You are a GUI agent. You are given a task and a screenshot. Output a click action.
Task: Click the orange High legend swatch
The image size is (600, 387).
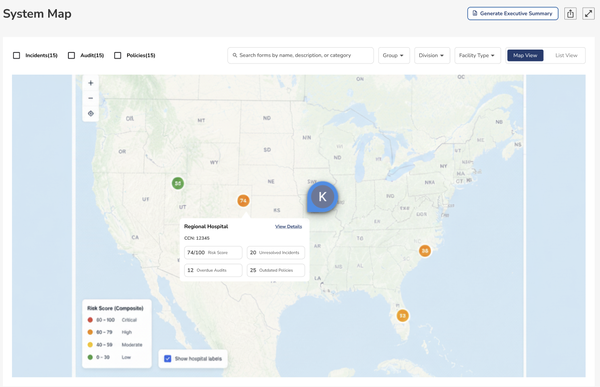[90, 332]
